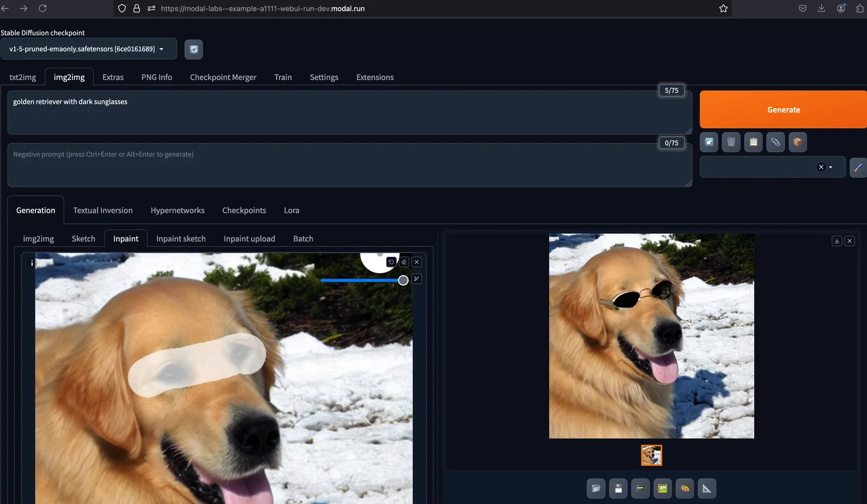
Task: Open the Inpaint sketch tab
Action: 181,239
